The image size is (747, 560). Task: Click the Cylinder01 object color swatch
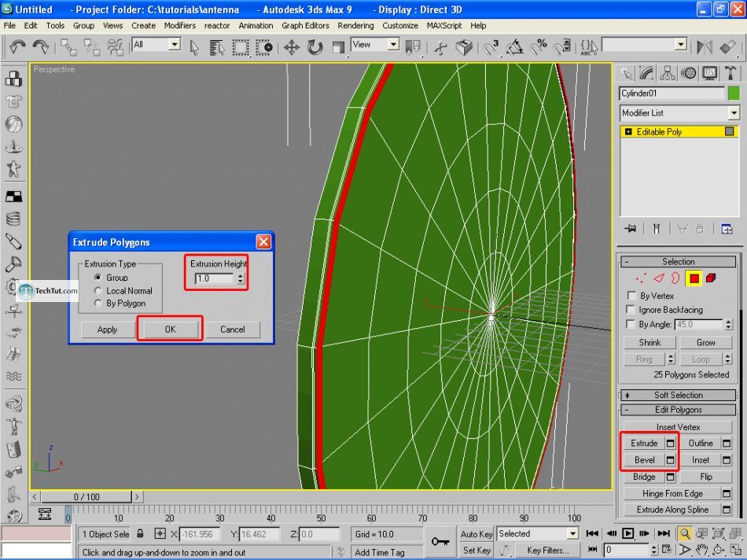(734, 94)
